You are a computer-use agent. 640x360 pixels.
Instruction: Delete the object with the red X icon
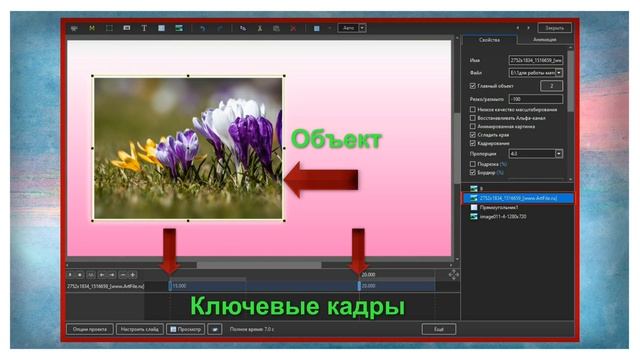pos(293,28)
